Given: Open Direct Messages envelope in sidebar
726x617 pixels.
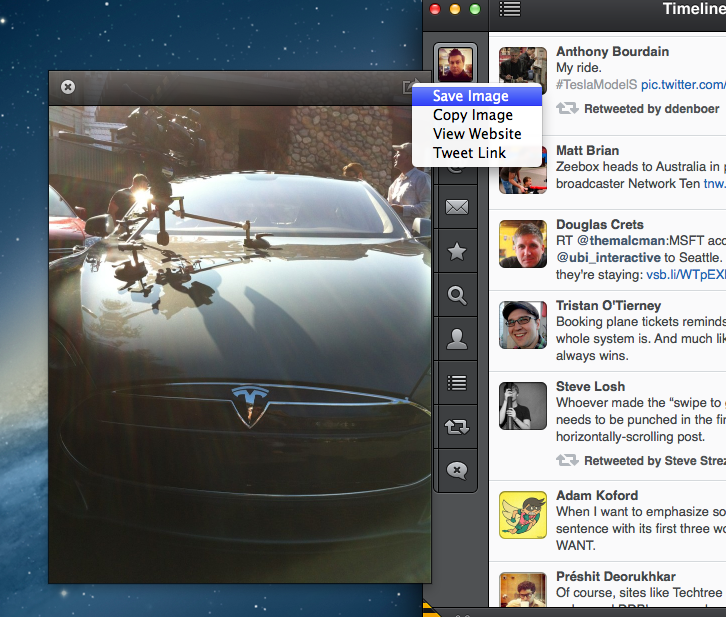Looking at the screenshot, I should tap(457, 207).
